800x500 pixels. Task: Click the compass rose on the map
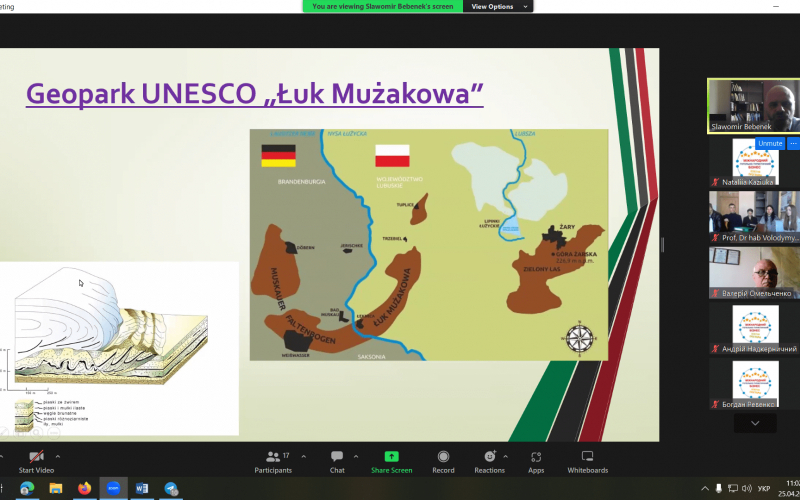click(x=580, y=338)
